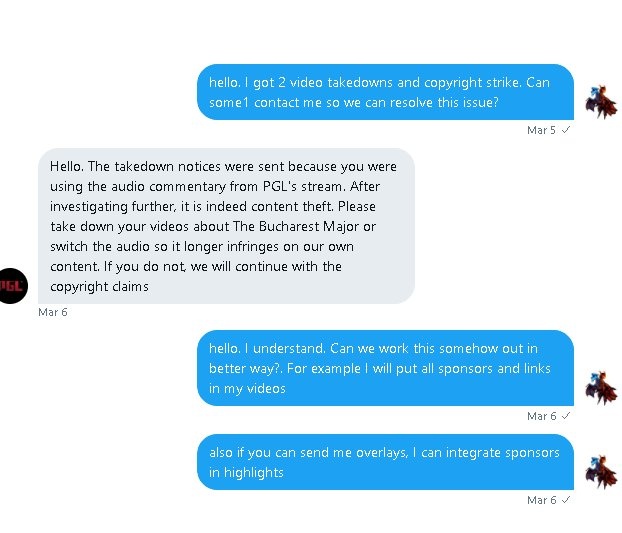Image resolution: width=622 pixels, height=533 pixels.
Task: Select the "2 video takedowns" message bubble
Action: (385, 92)
